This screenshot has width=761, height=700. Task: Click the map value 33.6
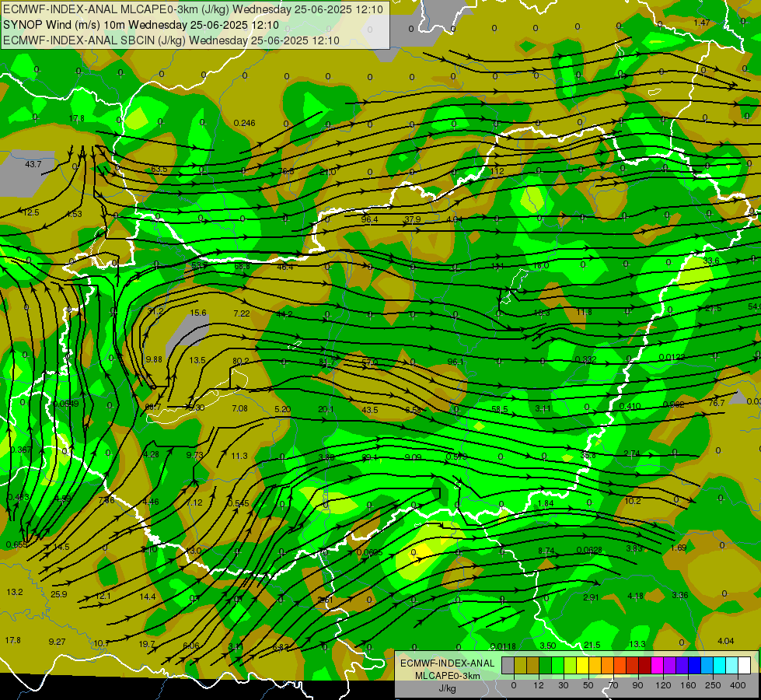tap(711, 261)
